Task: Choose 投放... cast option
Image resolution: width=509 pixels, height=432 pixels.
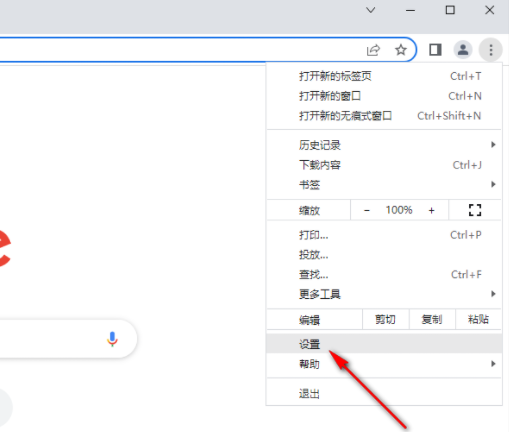Action: (384, 255)
